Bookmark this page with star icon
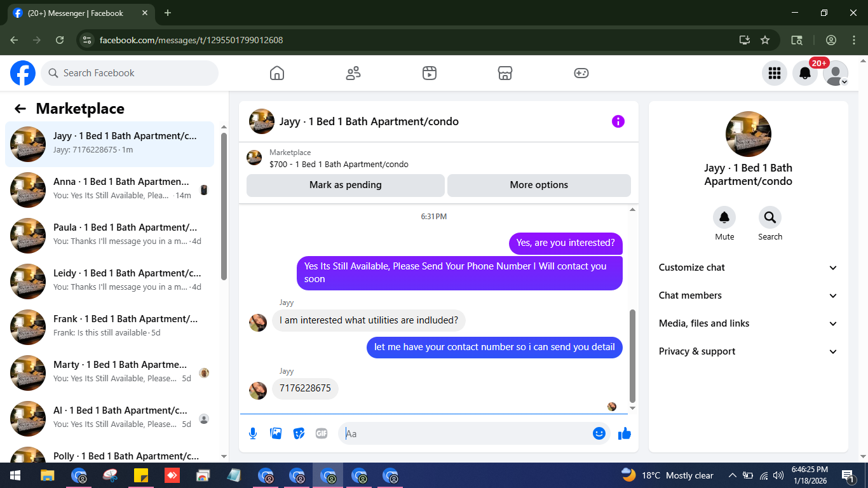 765,40
